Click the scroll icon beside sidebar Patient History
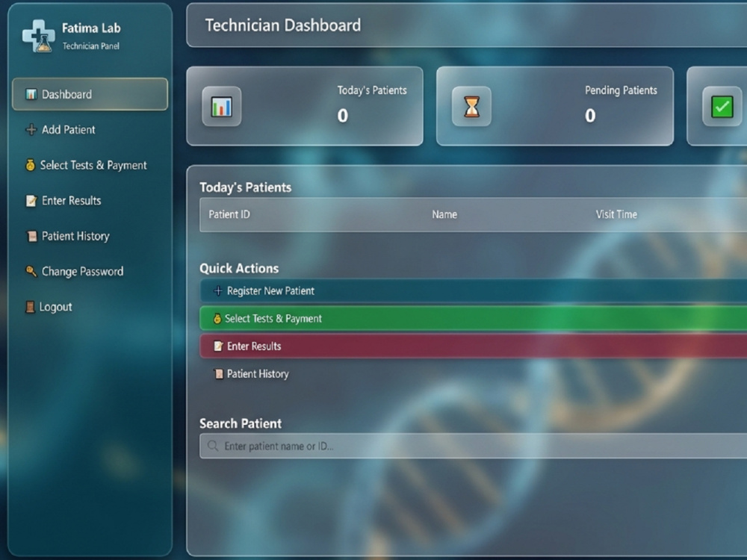747x560 pixels. pyautogui.click(x=31, y=236)
